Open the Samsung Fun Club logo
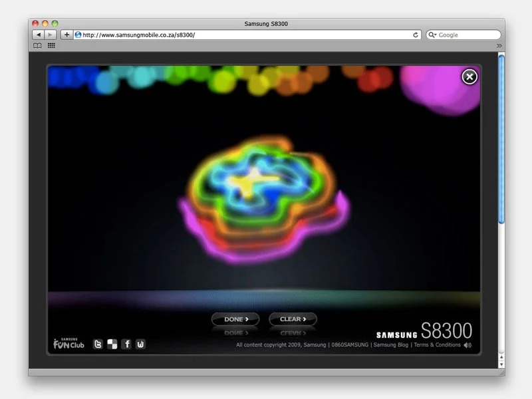Viewport: 532px width, 399px height. pyautogui.click(x=68, y=343)
